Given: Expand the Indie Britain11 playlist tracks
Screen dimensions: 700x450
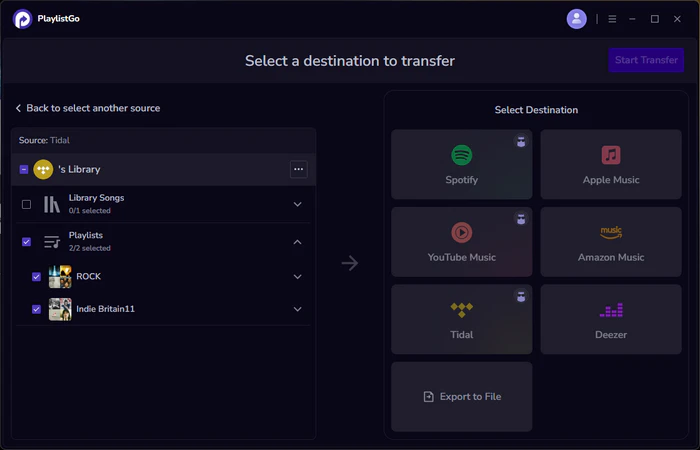Looking at the screenshot, I should click(297, 309).
